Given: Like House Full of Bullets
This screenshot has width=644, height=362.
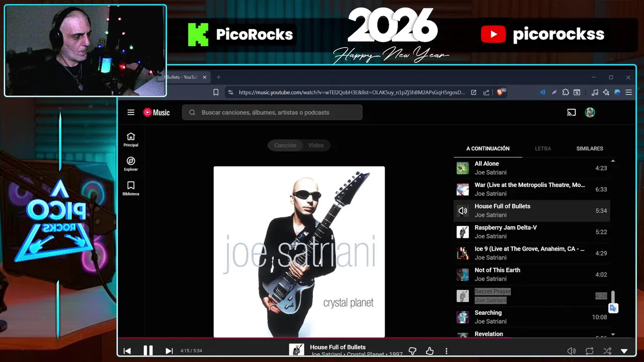Looking at the screenshot, I should coord(430,351).
